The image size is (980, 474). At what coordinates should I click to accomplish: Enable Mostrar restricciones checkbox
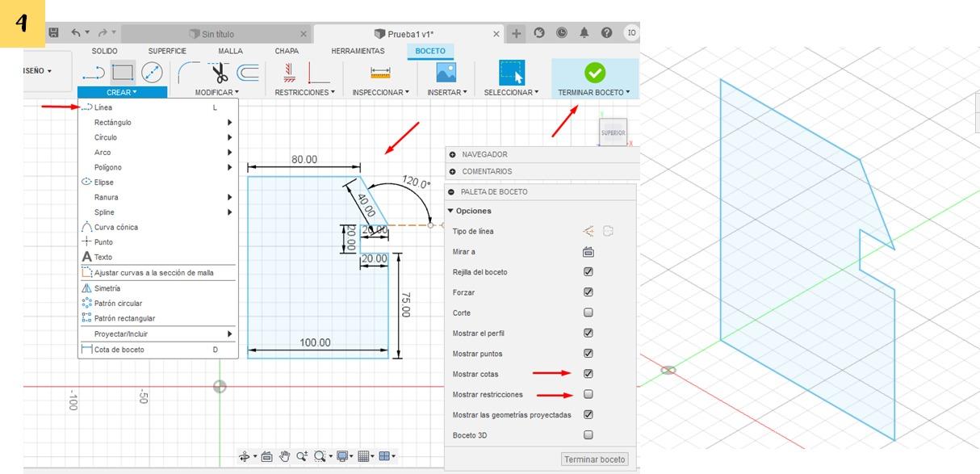(x=588, y=394)
